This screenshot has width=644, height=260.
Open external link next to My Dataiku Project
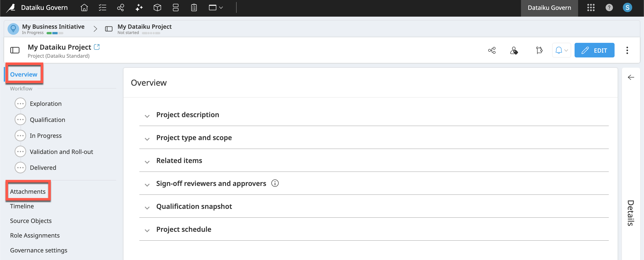97,47
